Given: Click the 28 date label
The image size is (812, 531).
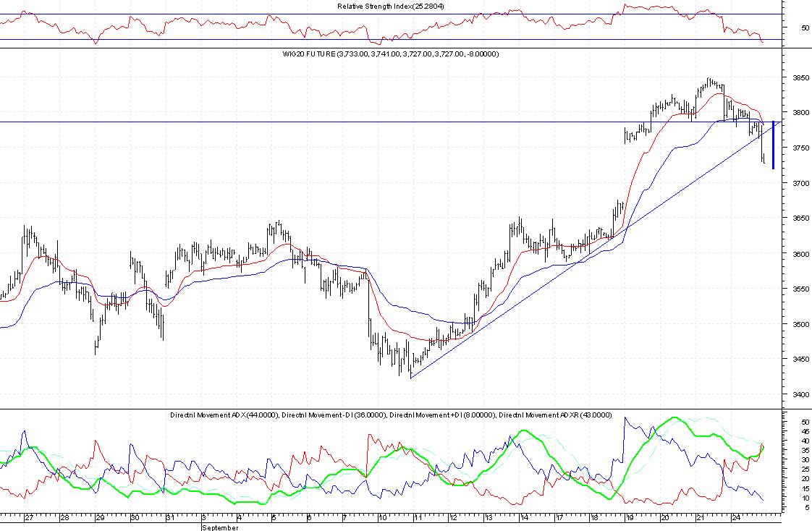Looking at the screenshot, I should [x=64, y=517].
